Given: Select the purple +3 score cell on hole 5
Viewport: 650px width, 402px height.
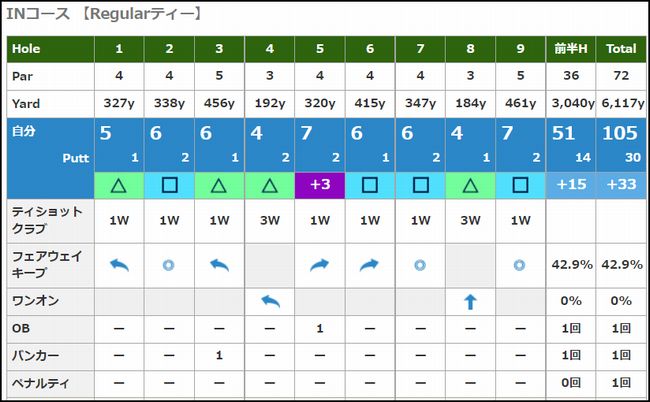Looking at the screenshot, I should click(320, 184).
